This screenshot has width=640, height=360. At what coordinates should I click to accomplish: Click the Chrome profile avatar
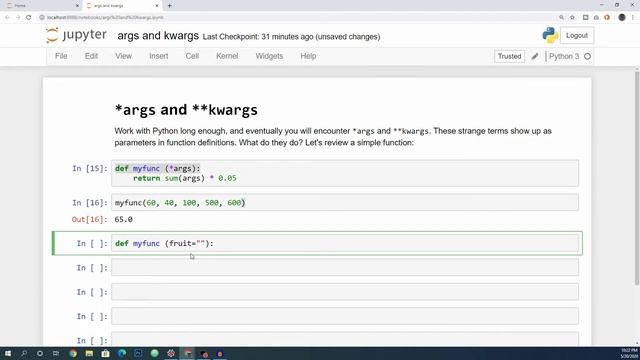click(x=622, y=17)
